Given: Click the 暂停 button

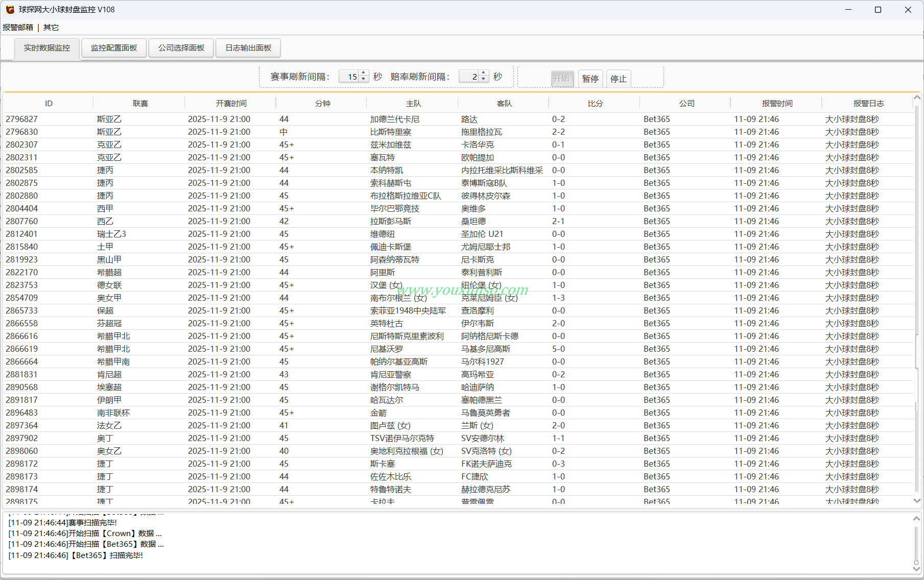Looking at the screenshot, I should click(590, 79).
